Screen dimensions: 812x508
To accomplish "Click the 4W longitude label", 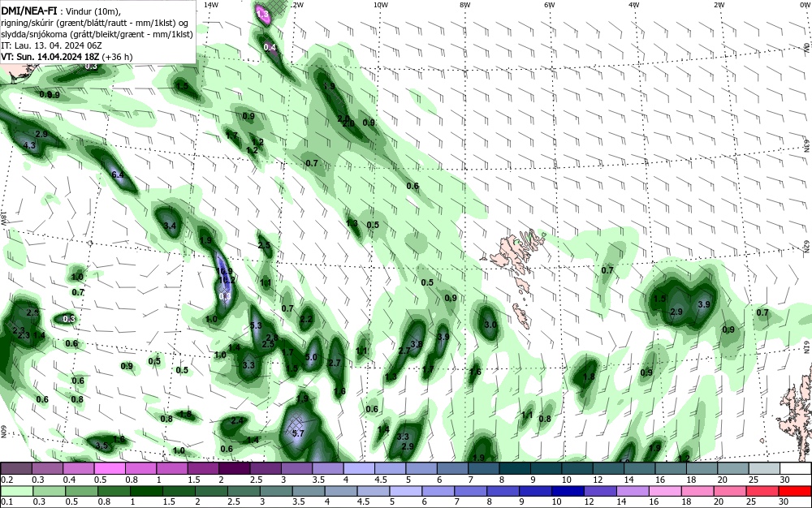I will point(634,5).
